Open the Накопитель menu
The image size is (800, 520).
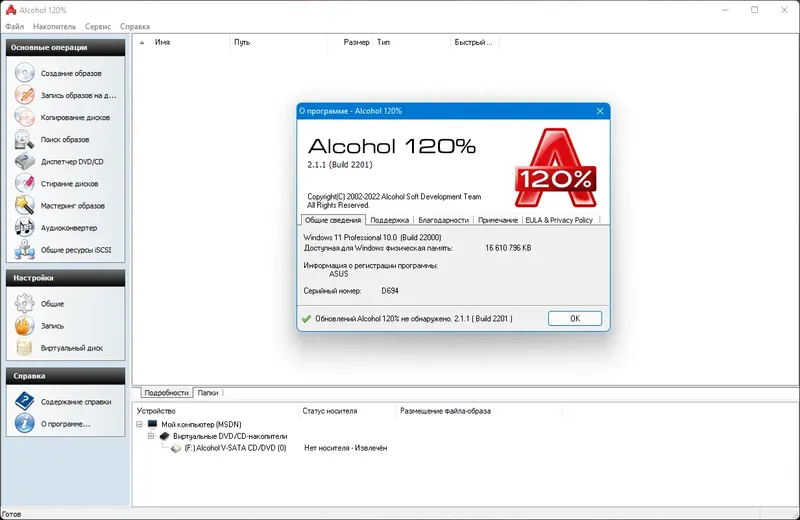coord(55,27)
